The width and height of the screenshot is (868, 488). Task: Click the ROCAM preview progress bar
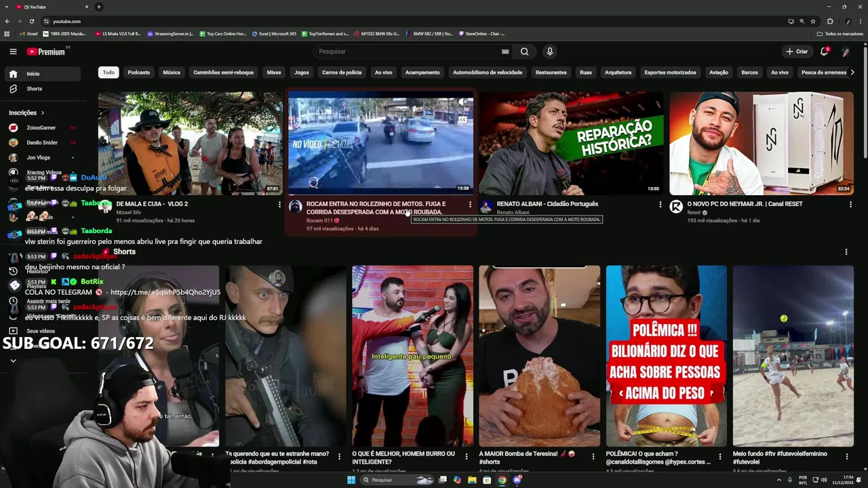click(x=381, y=195)
